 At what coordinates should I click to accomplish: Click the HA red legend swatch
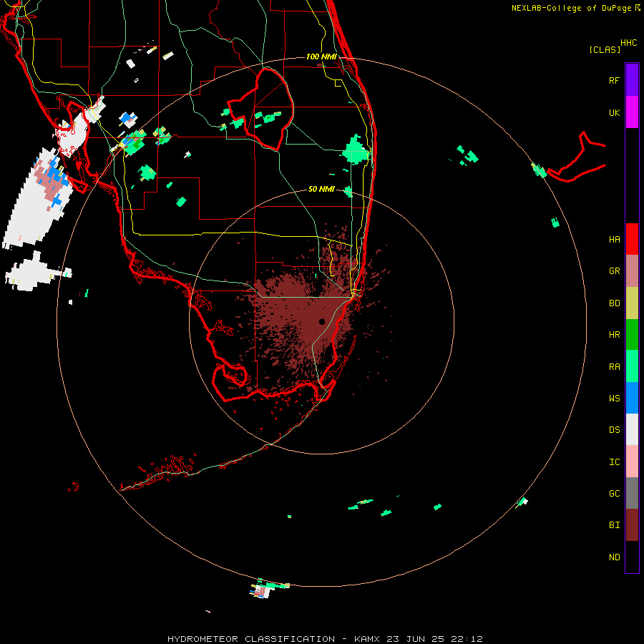point(632,239)
